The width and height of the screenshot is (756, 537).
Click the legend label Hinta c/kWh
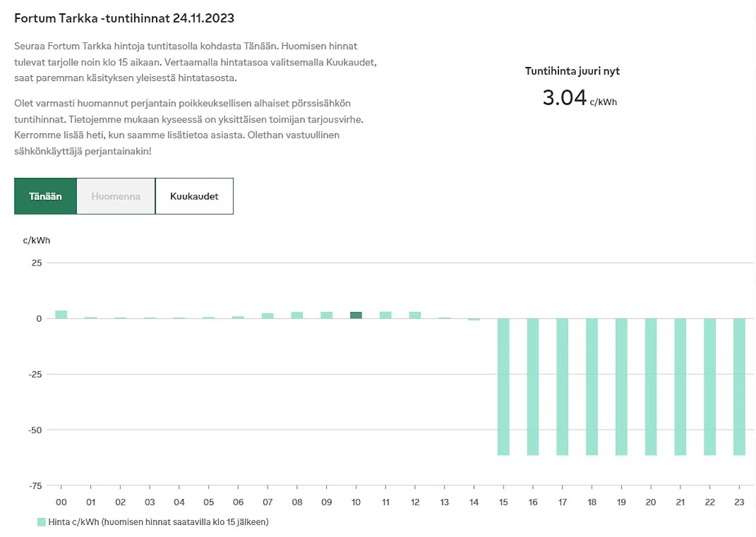(158, 522)
